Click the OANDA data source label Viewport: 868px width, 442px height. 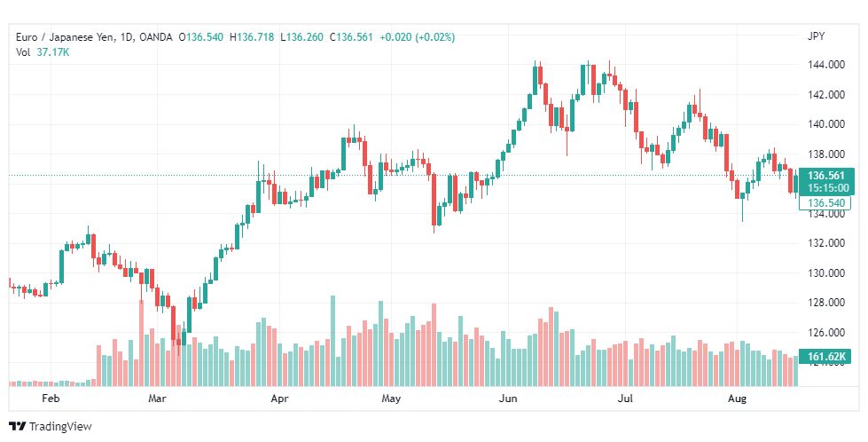(x=155, y=37)
